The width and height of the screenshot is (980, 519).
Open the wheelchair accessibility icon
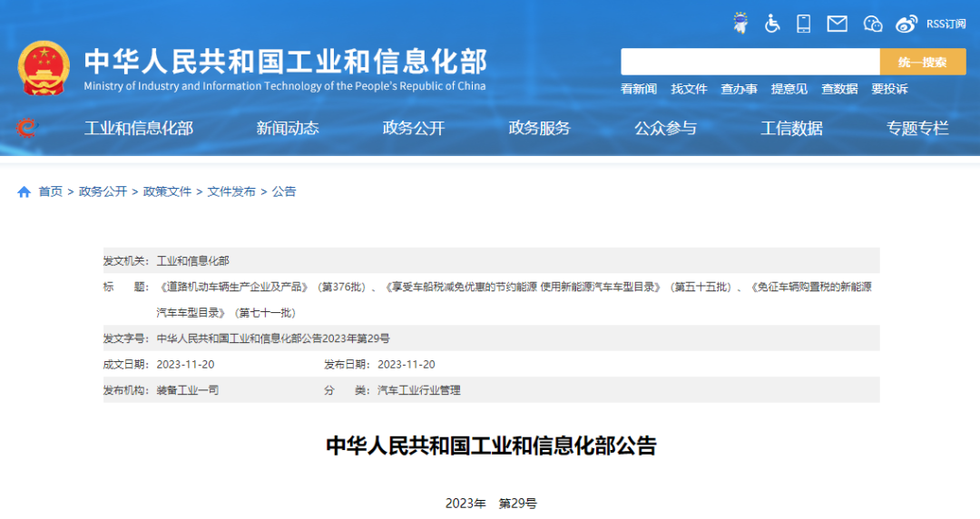pyautogui.click(x=772, y=24)
